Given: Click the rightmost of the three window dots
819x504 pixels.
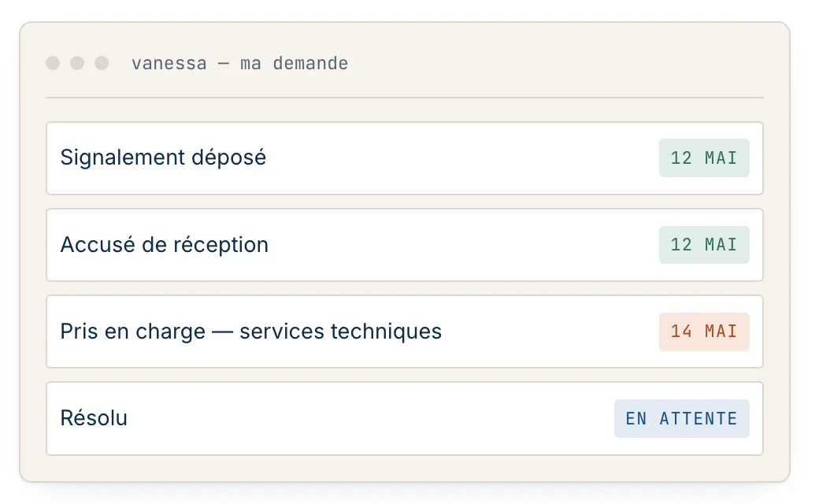Looking at the screenshot, I should (x=102, y=63).
